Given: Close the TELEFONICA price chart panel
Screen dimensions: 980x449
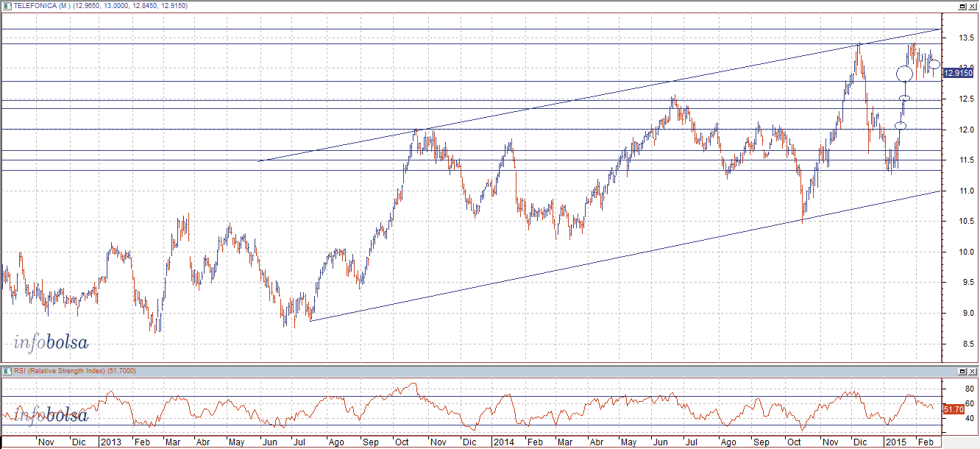Looking at the screenshot, I should pos(973,5).
